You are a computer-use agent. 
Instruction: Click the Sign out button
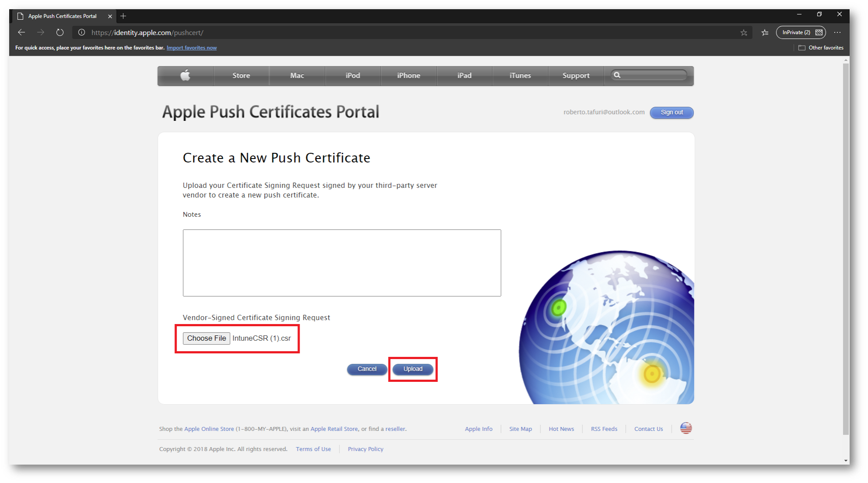(x=672, y=113)
